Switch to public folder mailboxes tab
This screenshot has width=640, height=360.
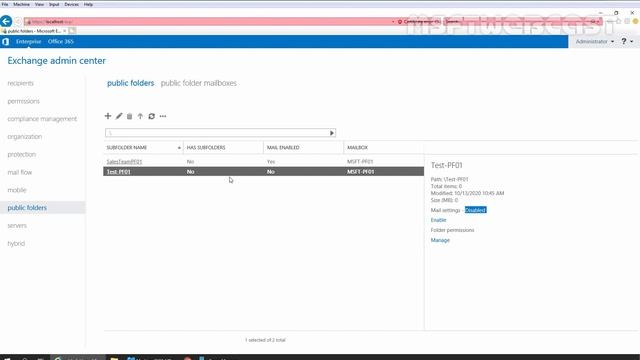click(x=198, y=83)
